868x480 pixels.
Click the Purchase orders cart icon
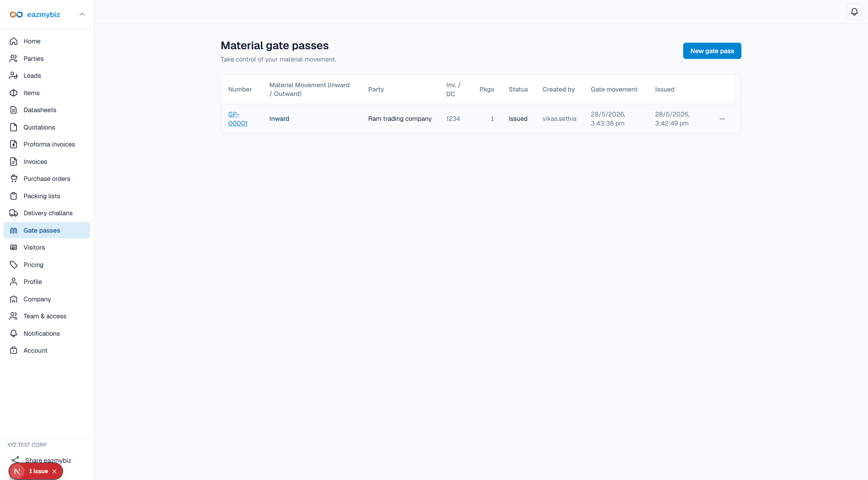coord(14,179)
